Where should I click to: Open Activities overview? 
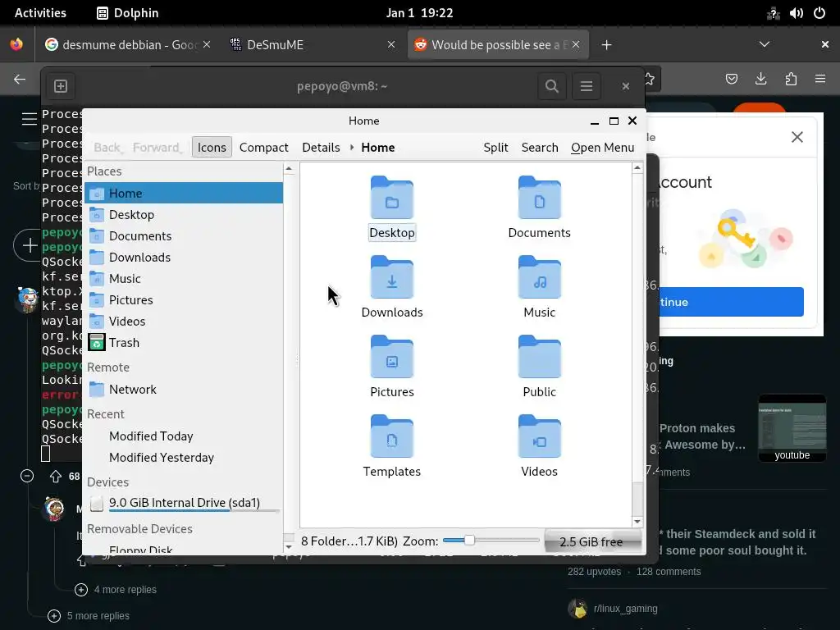pyautogui.click(x=40, y=13)
